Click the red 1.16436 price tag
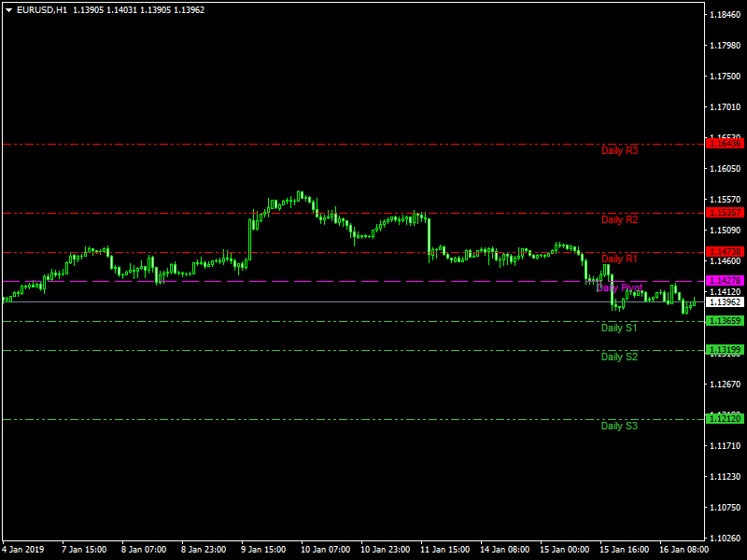 [x=726, y=144]
